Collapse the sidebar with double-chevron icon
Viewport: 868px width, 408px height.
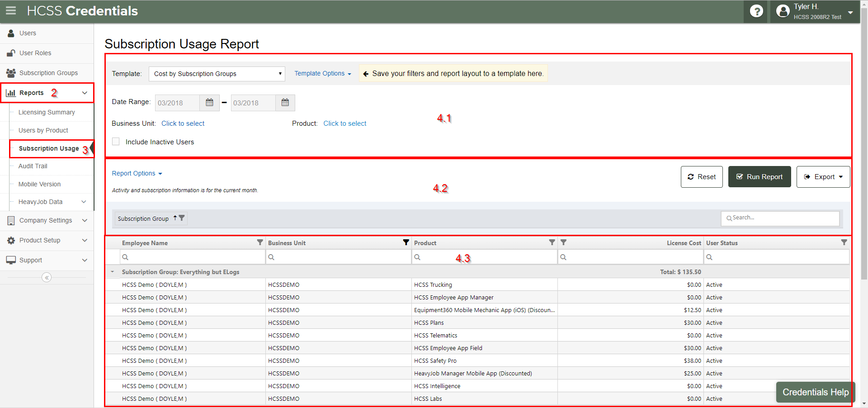tap(47, 277)
